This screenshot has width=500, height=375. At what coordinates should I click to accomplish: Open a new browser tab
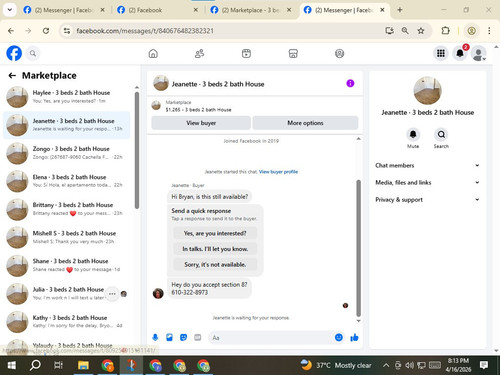click(400, 10)
